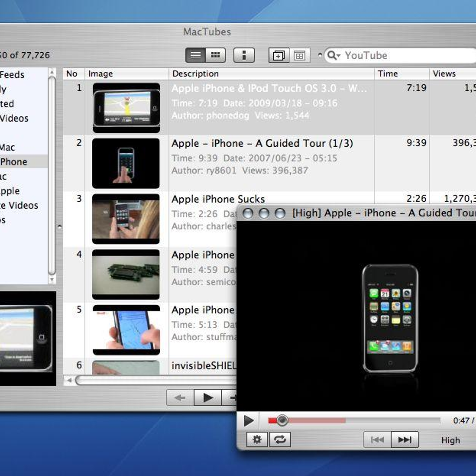Click the 2:26 time cell
The width and height of the screenshot is (476, 476).
click(416, 198)
